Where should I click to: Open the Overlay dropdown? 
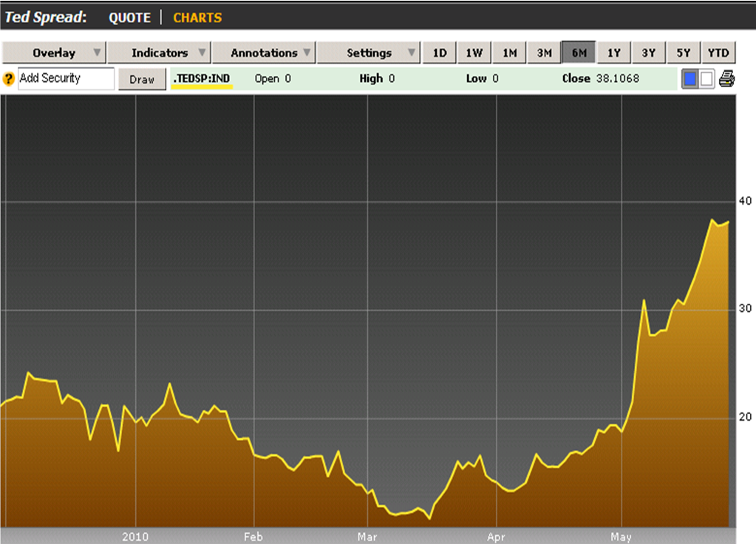(x=54, y=52)
